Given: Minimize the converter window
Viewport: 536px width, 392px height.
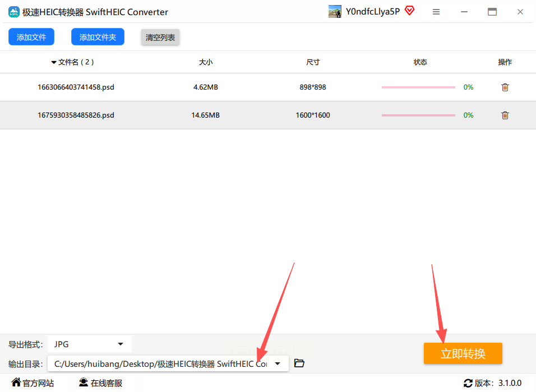Looking at the screenshot, I should click(x=464, y=12).
